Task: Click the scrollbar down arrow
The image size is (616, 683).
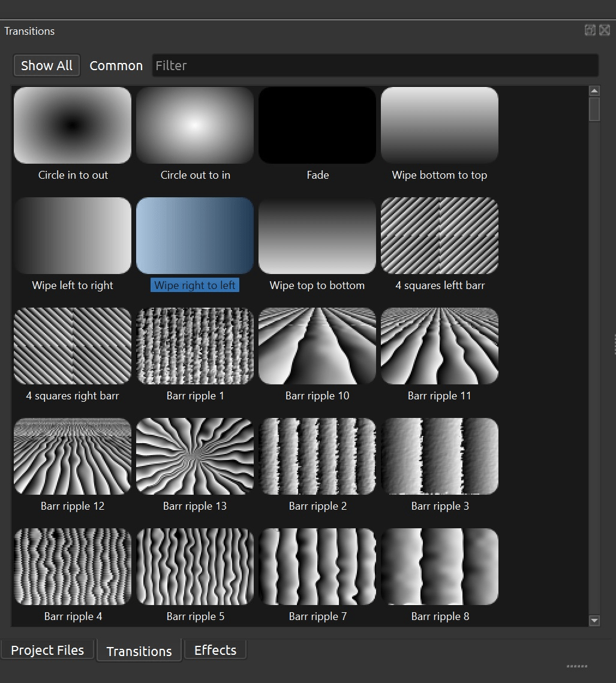Action: (594, 621)
